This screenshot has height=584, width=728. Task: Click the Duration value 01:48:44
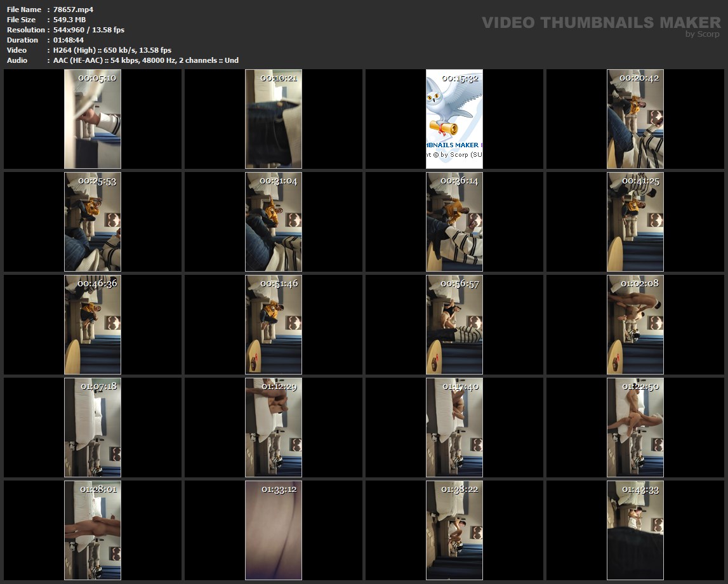70,40
